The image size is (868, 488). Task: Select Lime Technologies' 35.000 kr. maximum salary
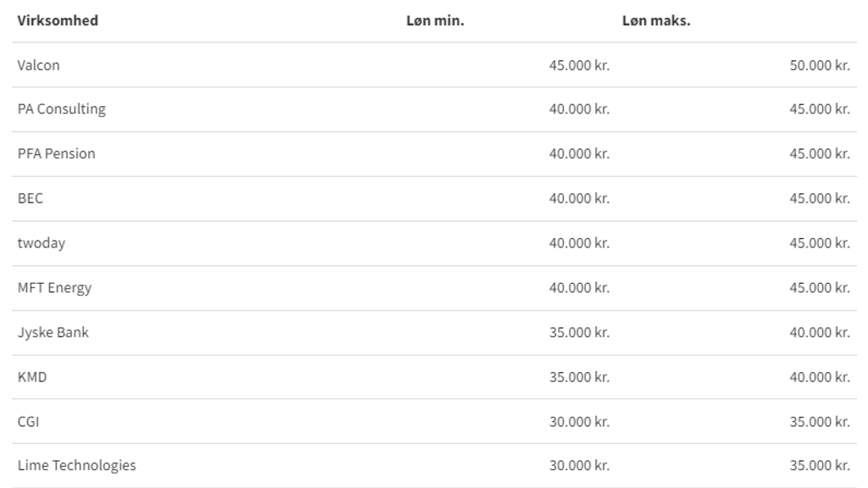[820, 466]
